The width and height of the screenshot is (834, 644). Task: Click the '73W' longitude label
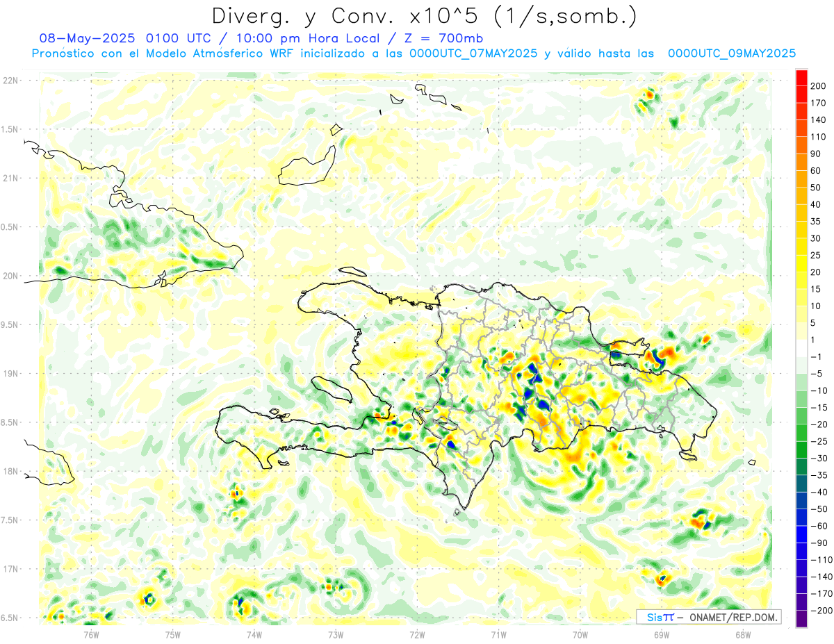[336, 634]
